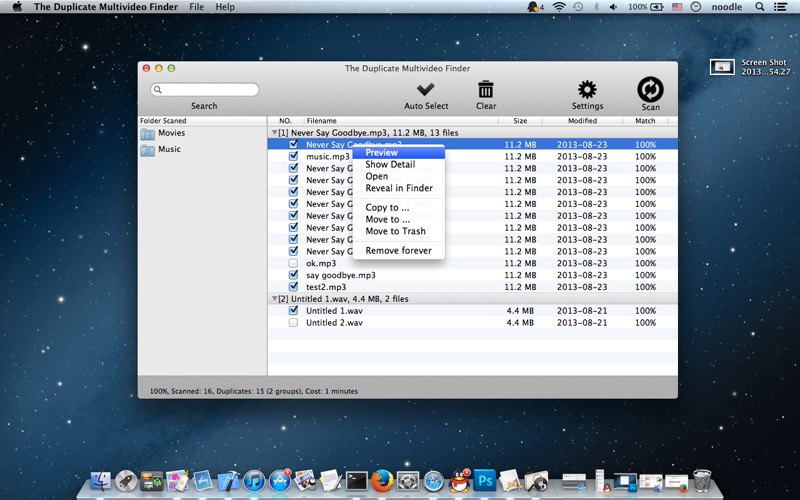
Task: Click the status bar scan summary text
Action: (254, 391)
